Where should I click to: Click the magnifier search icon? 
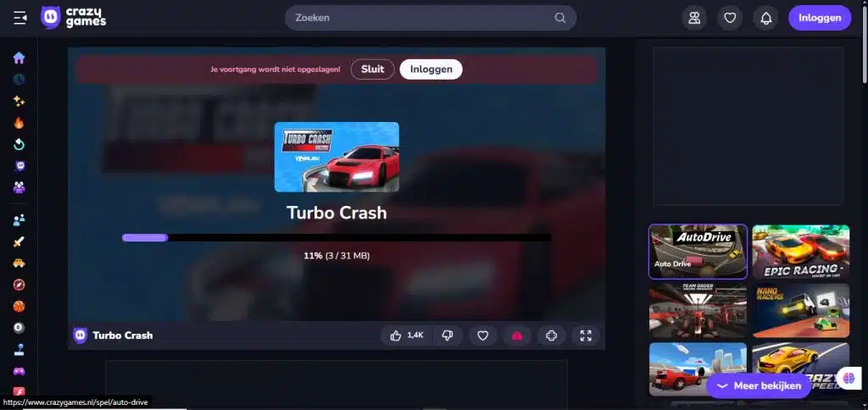(560, 18)
